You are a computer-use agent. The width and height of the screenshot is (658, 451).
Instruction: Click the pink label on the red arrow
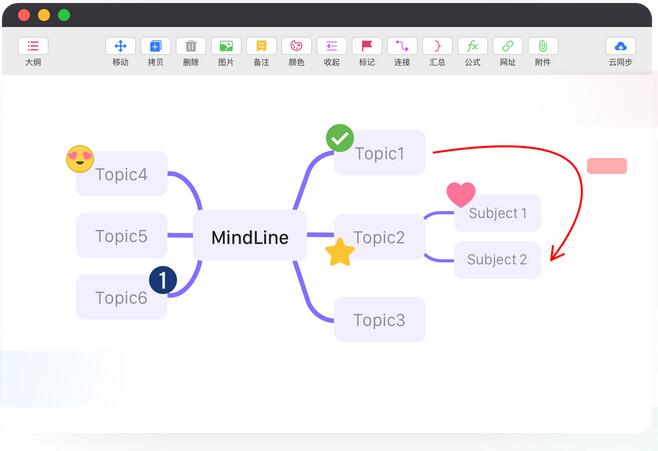pyautogui.click(x=606, y=166)
